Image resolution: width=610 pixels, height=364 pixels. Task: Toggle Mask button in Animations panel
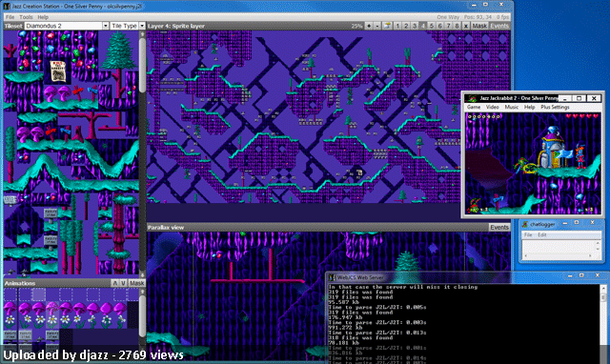(136, 283)
